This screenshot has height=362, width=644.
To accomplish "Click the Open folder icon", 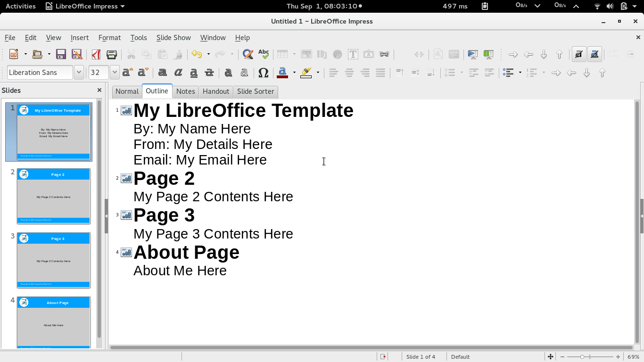I will 37,54.
